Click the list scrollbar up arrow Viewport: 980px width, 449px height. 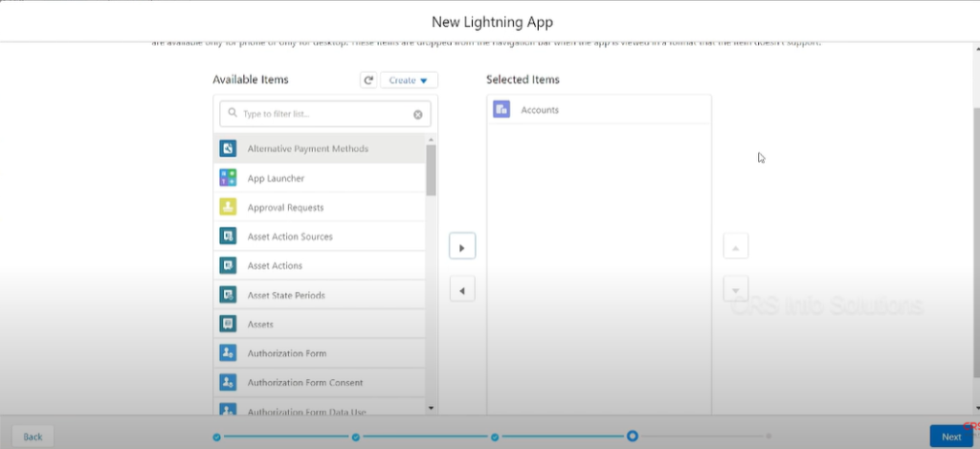click(431, 139)
